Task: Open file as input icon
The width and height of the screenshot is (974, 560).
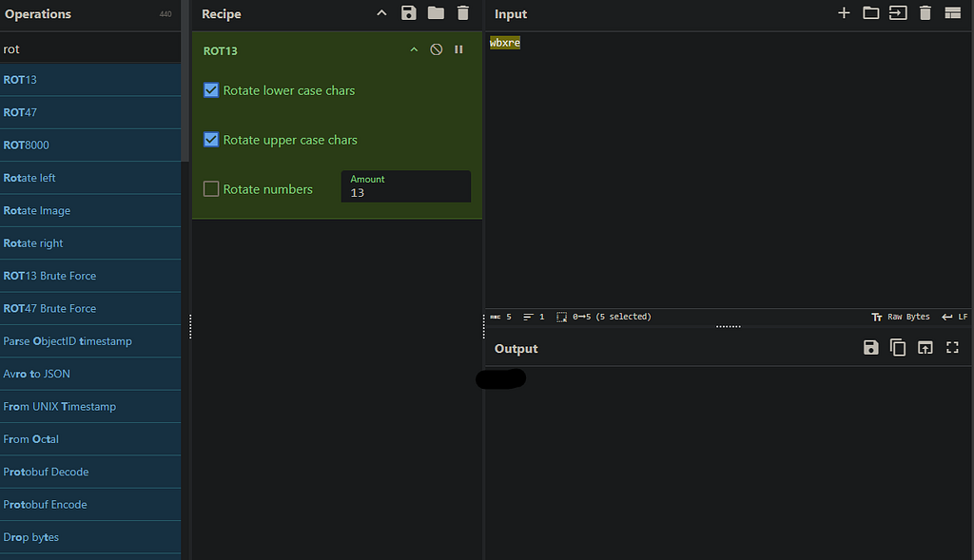Action: 898,13
